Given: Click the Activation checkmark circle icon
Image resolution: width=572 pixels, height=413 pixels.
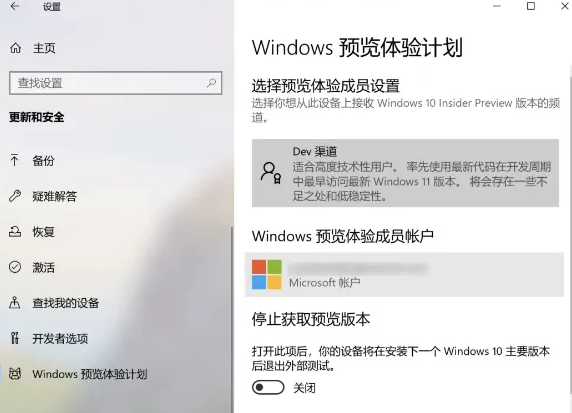Looking at the screenshot, I should pyautogui.click(x=15, y=267).
